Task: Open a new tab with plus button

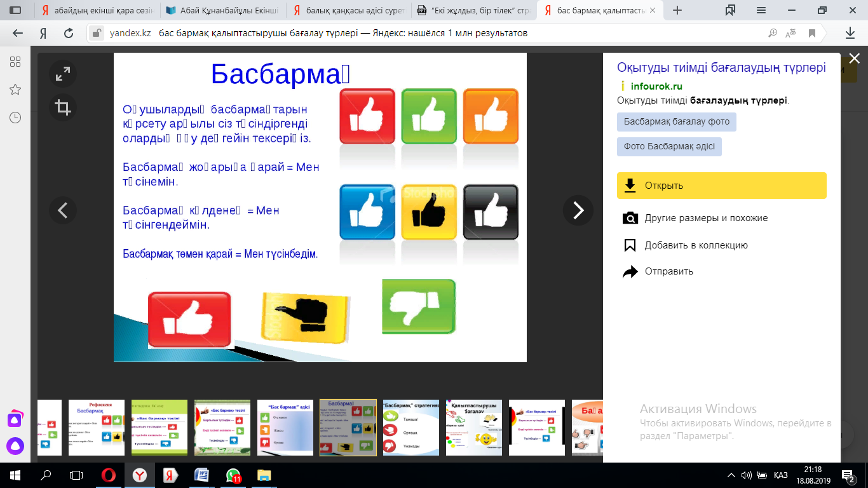Action: tap(677, 10)
